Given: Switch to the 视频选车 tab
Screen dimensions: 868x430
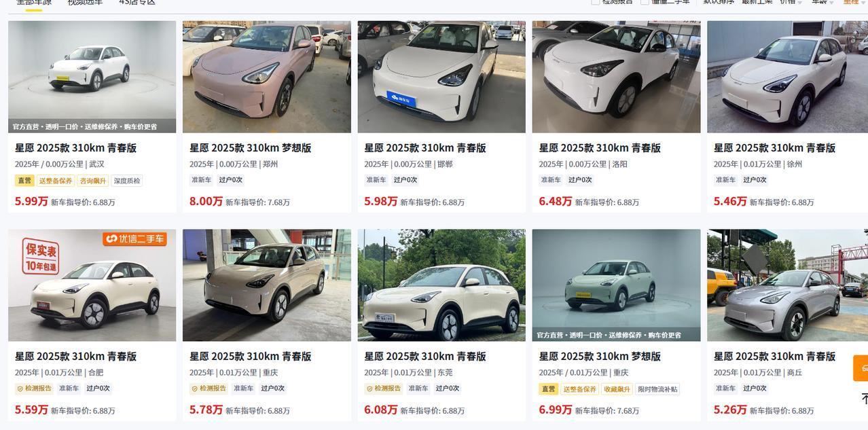Looking at the screenshot, I should [85, 2].
